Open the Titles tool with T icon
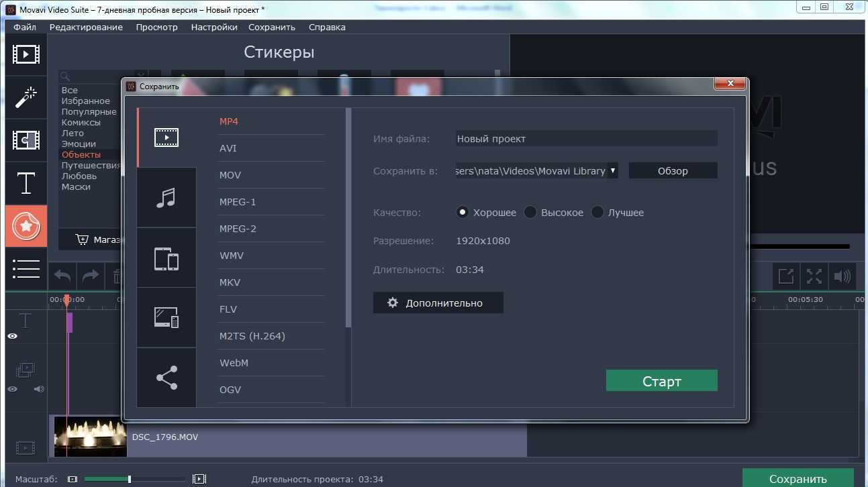This screenshot has height=487, width=868. click(26, 183)
